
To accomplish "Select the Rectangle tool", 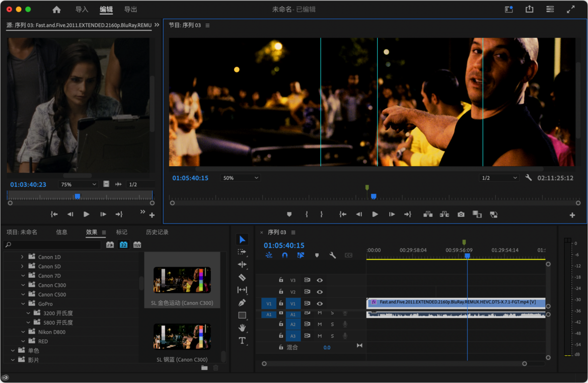I will click(x=242, y=315).
